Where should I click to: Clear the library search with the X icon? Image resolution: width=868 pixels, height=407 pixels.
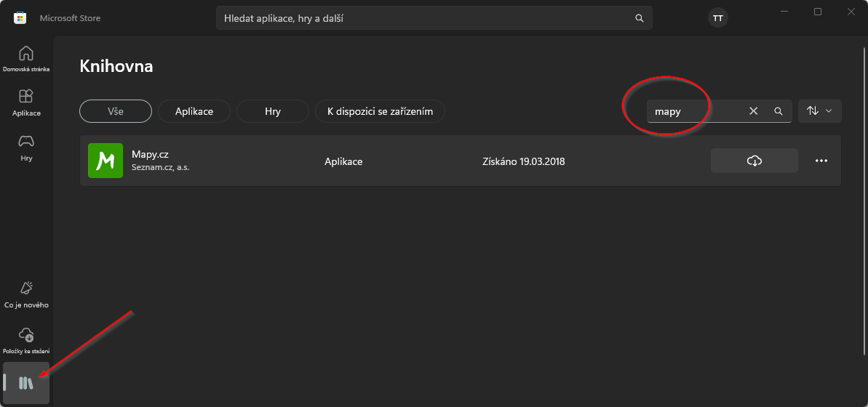click(x=753, y=111)
